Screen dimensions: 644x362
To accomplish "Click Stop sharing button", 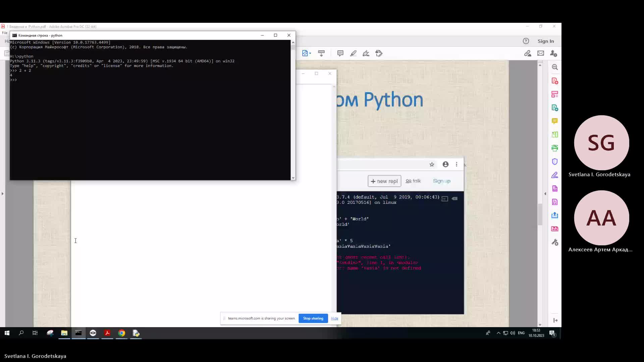I will (x=313, y=318).
